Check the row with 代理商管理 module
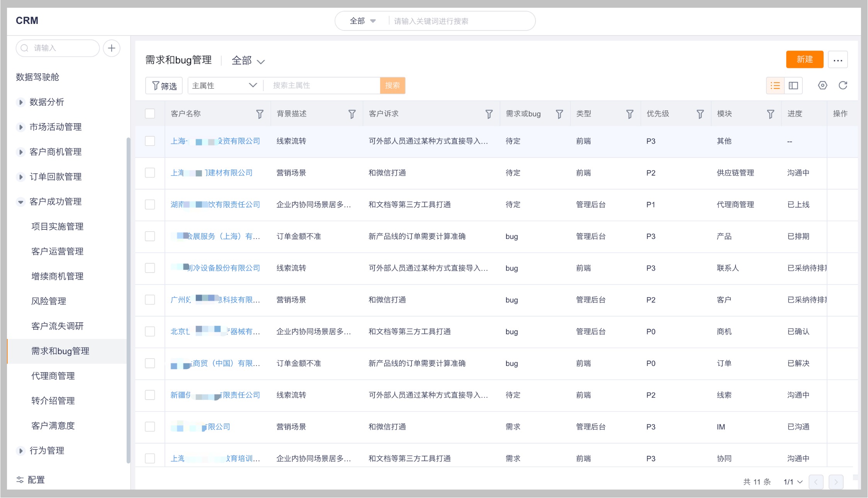This screenshot has width=868, height=498. [x=150, y=204]
